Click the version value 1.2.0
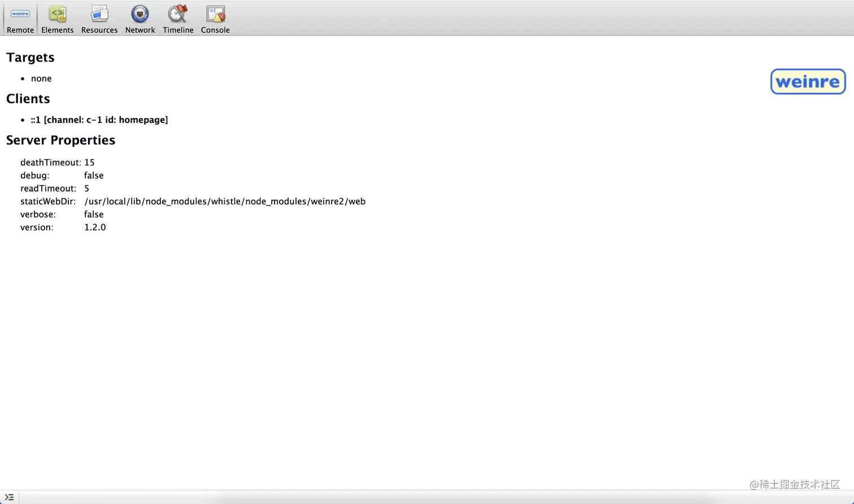This screenshot has width=854, height=504. [95, 227]
